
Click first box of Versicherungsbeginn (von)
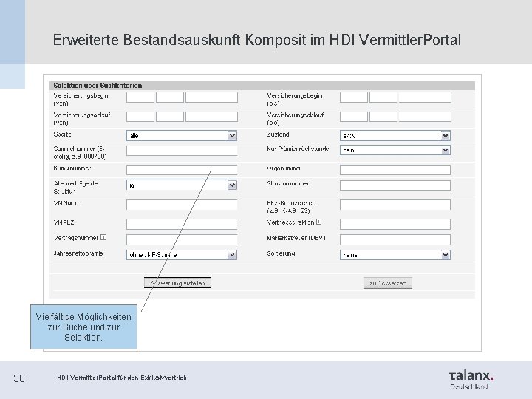(x=140, y=97)
